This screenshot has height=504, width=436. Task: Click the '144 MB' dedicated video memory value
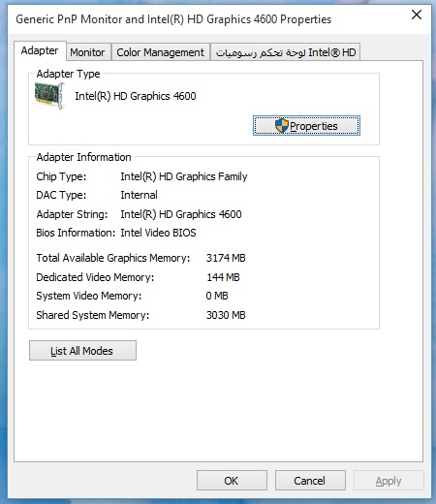pos(223,277)
